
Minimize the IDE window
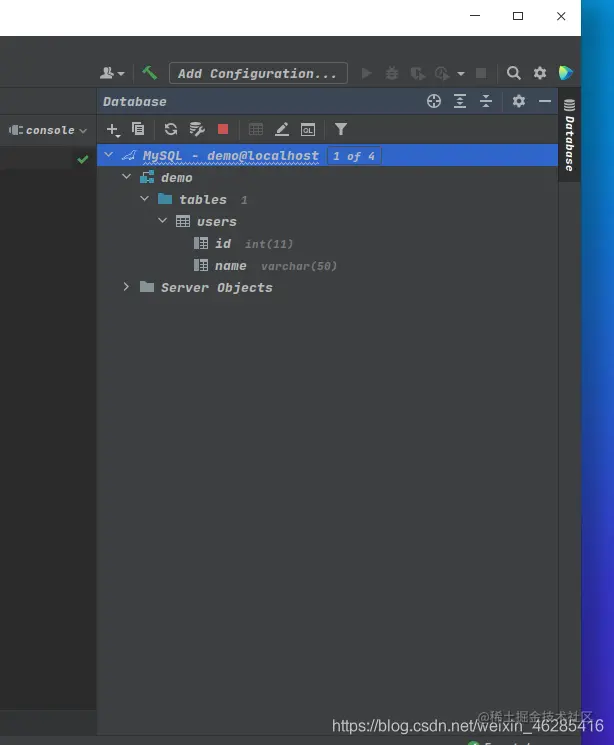[475, 16]
